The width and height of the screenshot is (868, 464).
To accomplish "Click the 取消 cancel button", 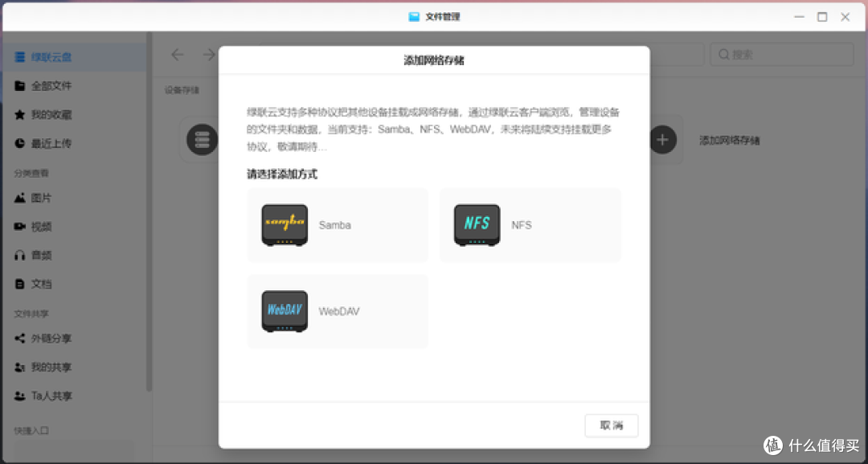I will (x=612, y=425).
